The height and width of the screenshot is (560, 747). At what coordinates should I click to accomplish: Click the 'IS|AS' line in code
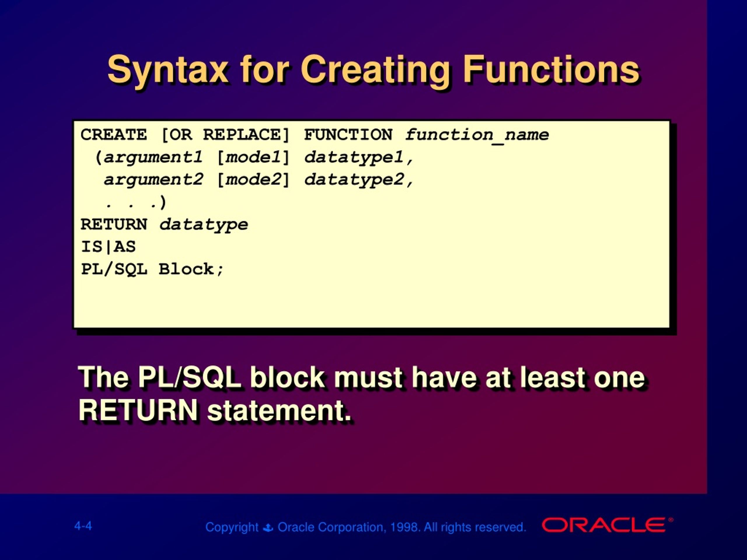click(108, 247)
